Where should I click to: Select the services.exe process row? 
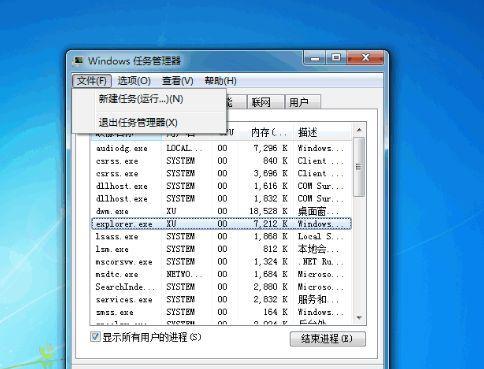[x=221, y=299]
